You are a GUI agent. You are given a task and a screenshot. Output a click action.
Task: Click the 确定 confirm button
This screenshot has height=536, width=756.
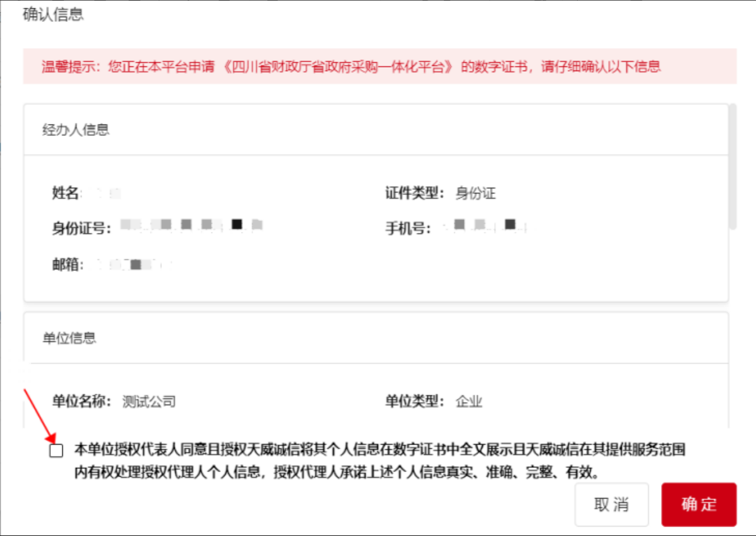(699, 505)
